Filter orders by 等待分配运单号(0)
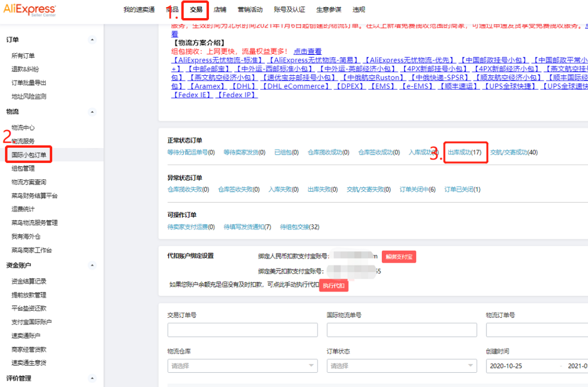The height and width of the screenshot is (387, 588). pyautogui.click(x=191, y=153)
